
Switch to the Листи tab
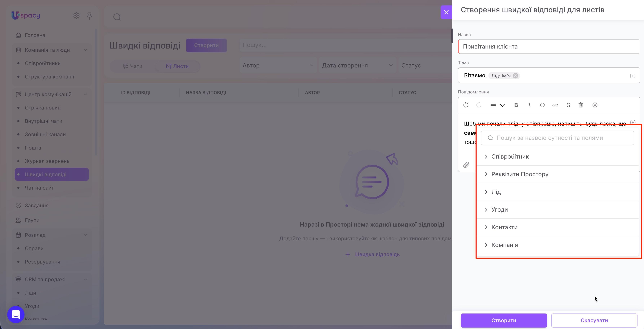coord(177,66)
